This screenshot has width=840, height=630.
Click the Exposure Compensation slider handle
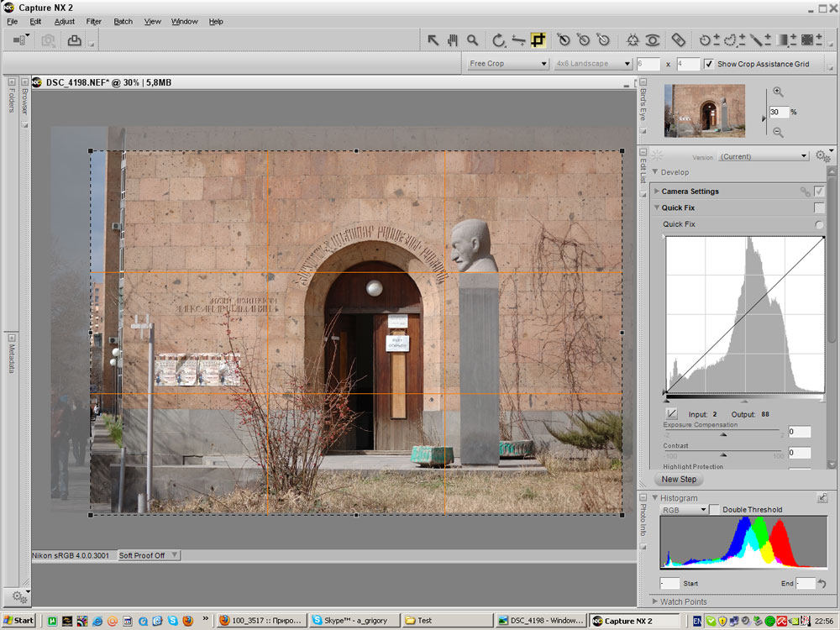coord(723,434)
